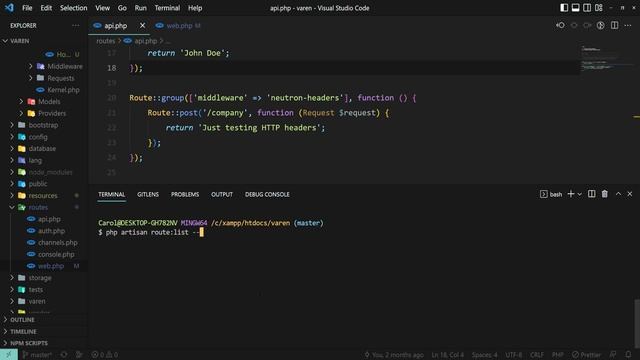640x360 pixels.
Task: Split the terminal
Action: [x=591, y=194]
